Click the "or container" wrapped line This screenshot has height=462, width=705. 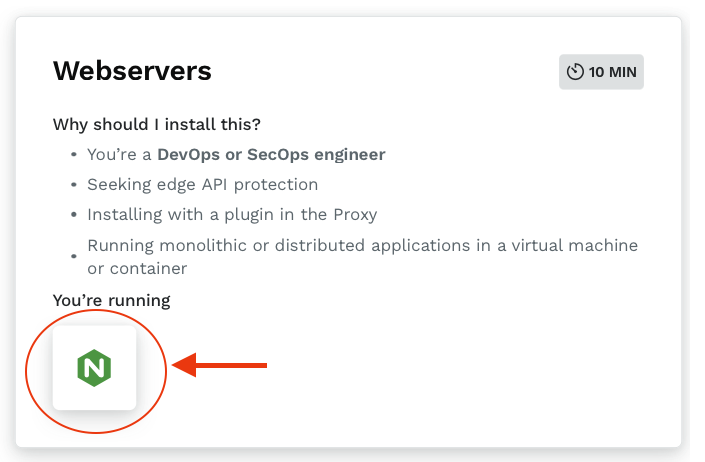[136, 269]
